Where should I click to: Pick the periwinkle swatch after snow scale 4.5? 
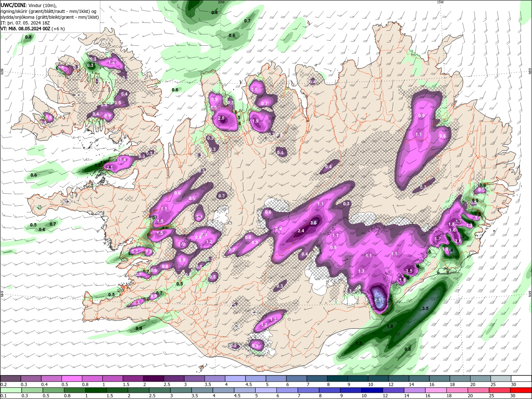[255, 379]
